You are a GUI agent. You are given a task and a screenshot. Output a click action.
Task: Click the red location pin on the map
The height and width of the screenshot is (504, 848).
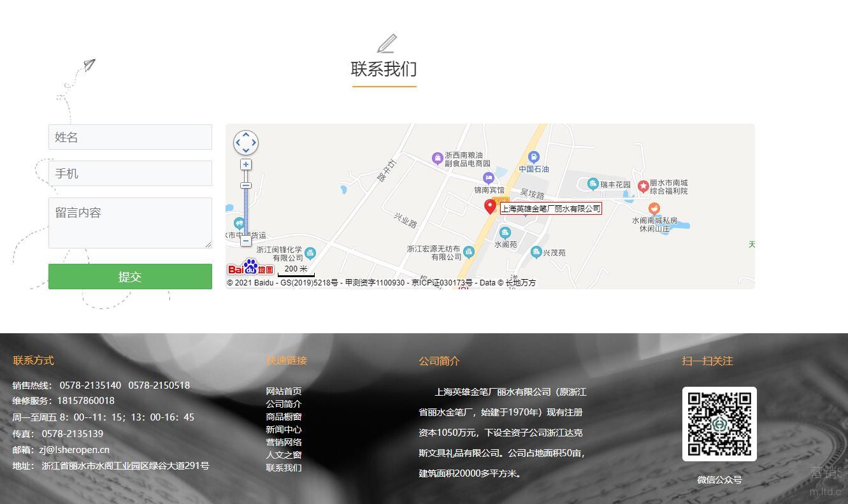[490, 206]
